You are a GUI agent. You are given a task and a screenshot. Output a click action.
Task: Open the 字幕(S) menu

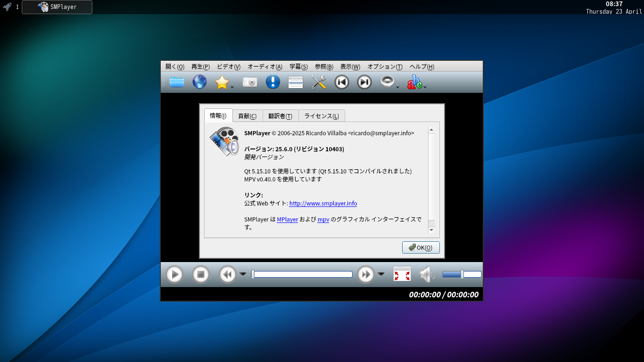coord(298,66)
